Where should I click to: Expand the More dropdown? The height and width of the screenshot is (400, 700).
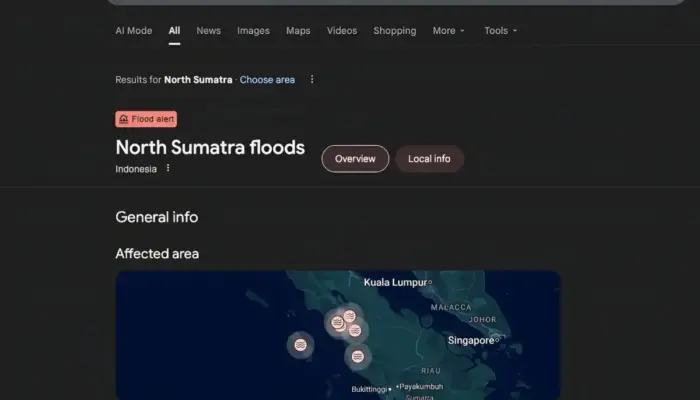point(449,31)
